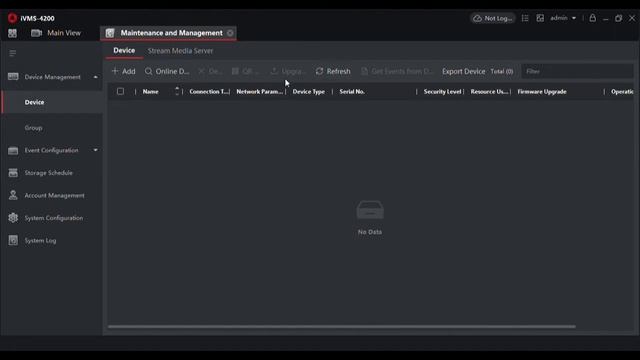Open the Stream Media Server tab
The height and width of the screenshot is (360, 640).
pos(180,51)
